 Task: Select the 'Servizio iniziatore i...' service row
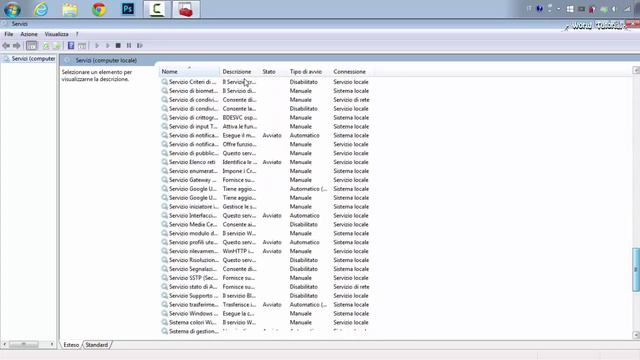pos(265,207)
